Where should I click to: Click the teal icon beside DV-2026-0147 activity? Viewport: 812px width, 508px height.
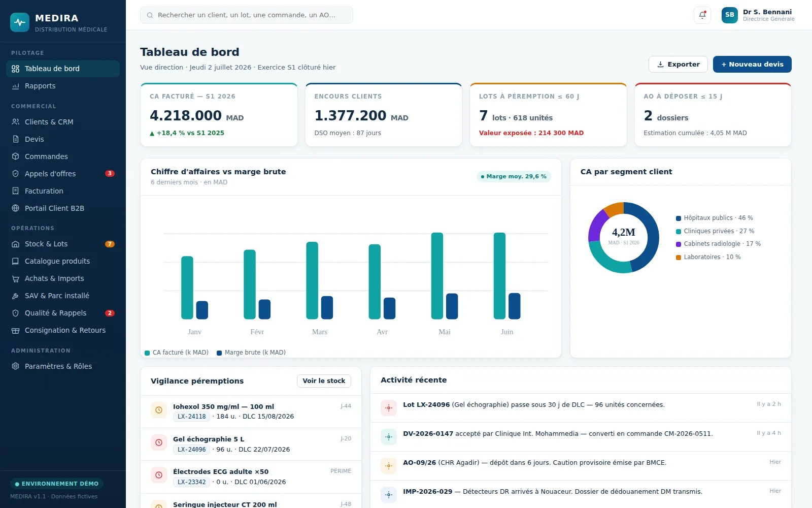point(389,437)
